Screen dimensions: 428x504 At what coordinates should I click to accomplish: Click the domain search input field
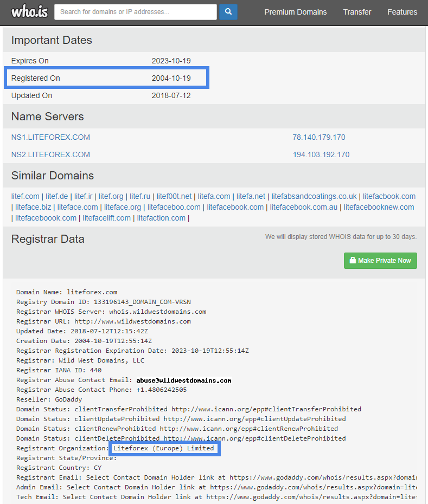[136, 12]
